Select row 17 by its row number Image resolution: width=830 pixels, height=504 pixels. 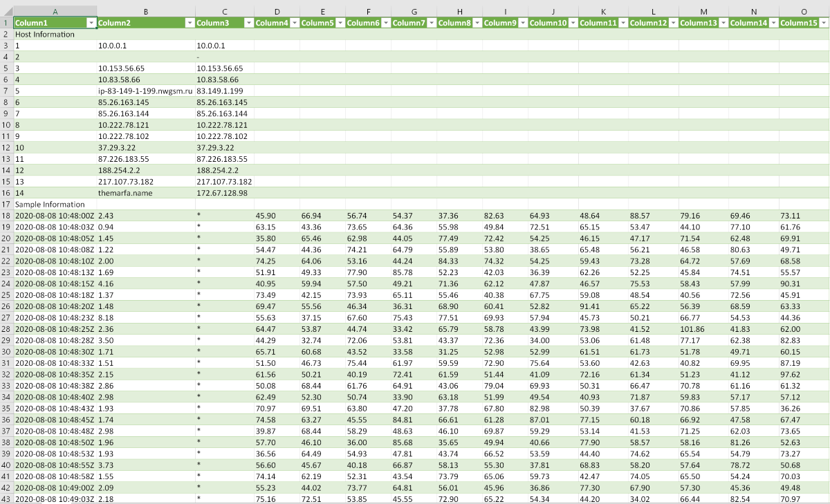click(x=6, y=205)
